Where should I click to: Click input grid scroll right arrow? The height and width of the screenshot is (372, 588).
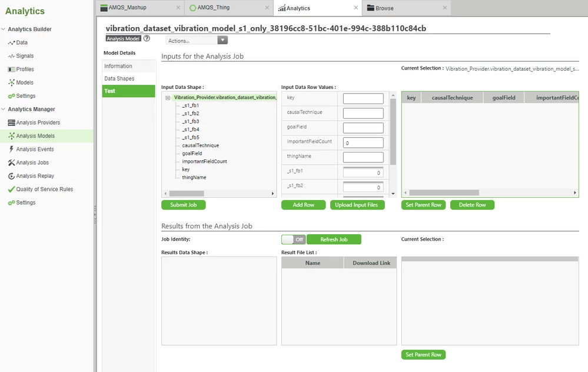pos(575,192)
